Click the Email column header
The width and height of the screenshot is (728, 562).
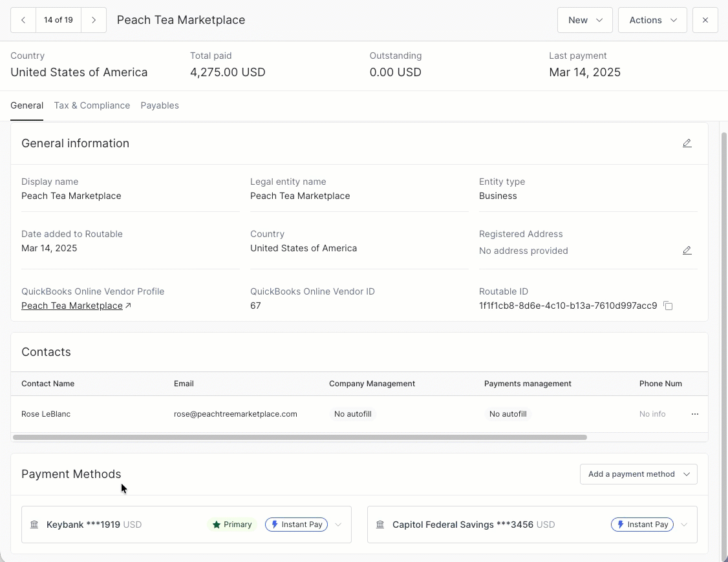[x=184, y=384]
